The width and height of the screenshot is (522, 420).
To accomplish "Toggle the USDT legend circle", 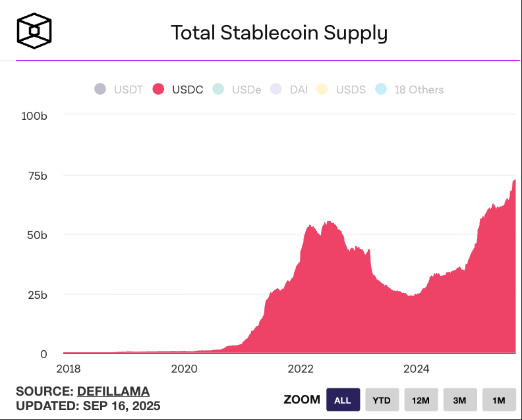I will click(99, 90).
